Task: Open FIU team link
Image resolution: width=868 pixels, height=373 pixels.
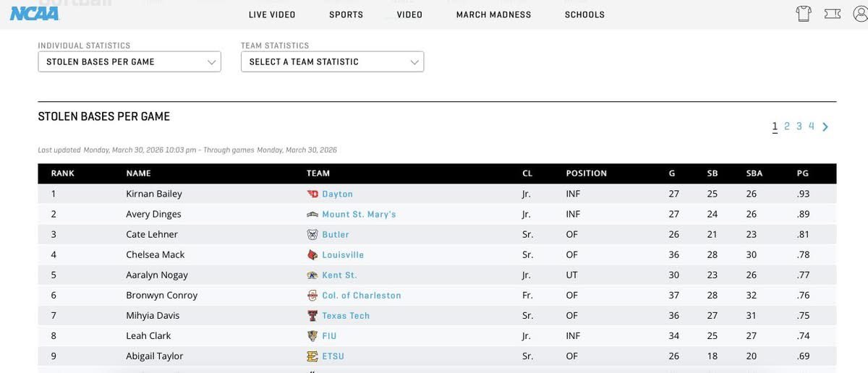Action: pos(330,336)
